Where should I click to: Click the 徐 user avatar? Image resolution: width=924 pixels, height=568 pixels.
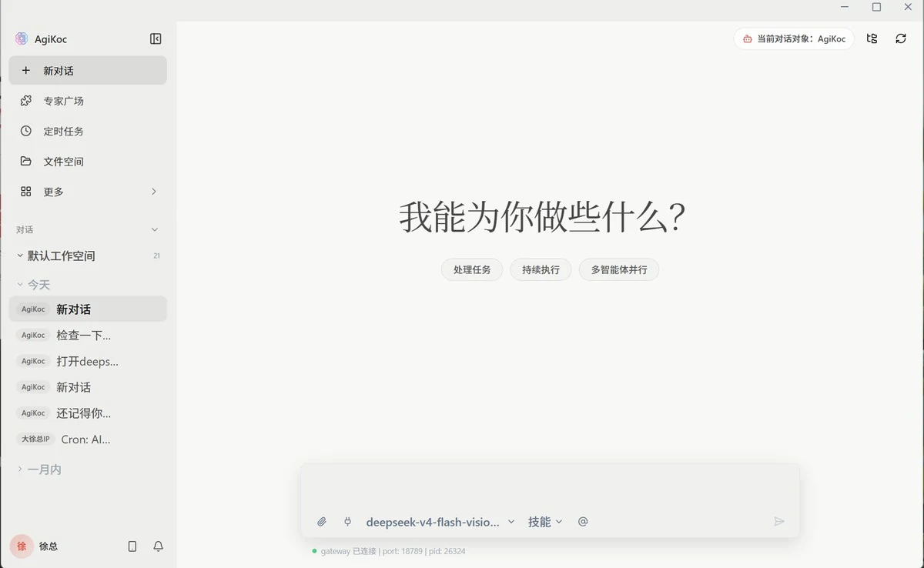pyautogui.click(x=22, y=546)
